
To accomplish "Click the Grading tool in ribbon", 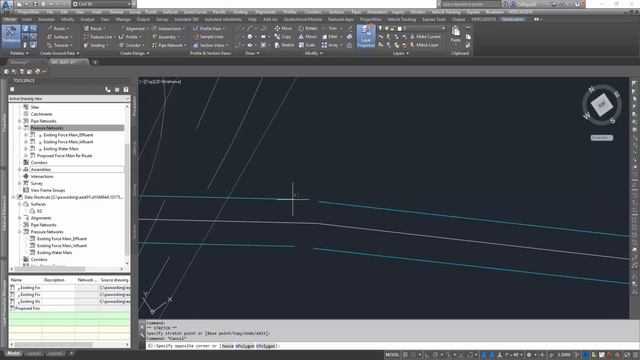I will pyautogui.click(x=95, y=45).
